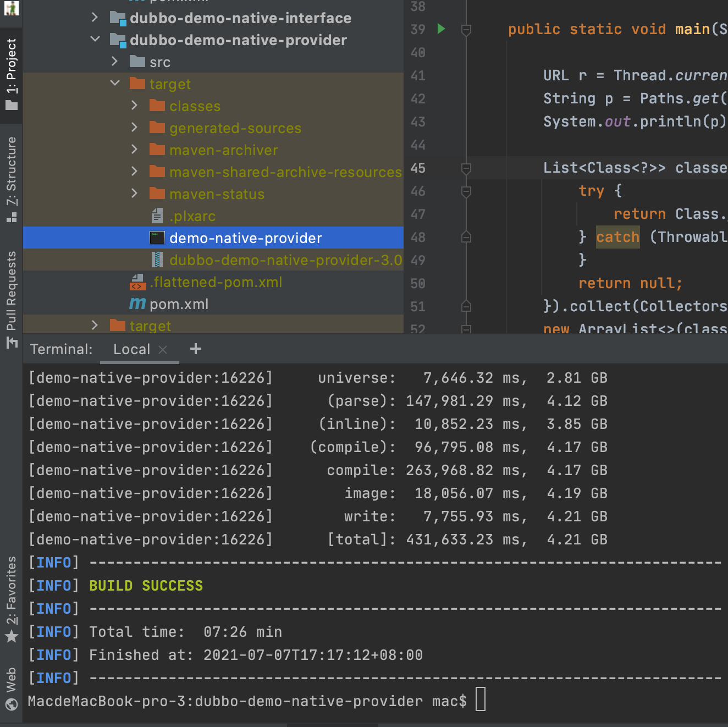Image resolution: width=728 pixels, height=727 pixels.
Task: Toggle fold marker at line 45
Action: point(466,168)
